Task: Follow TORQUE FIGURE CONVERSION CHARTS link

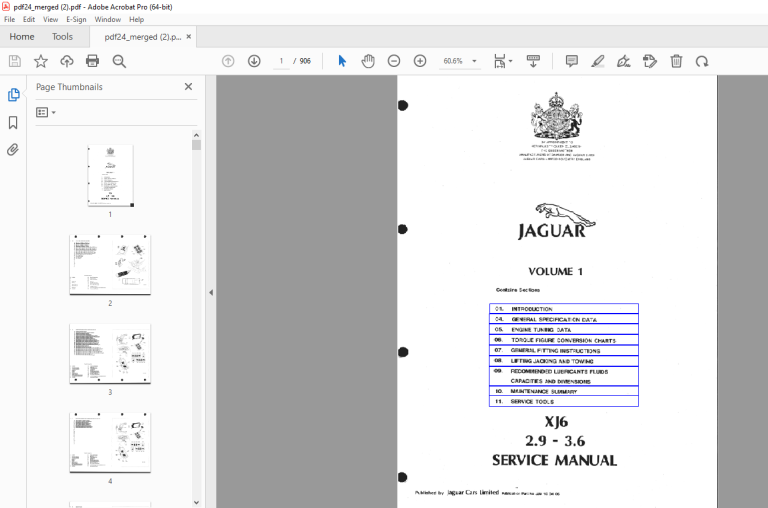Action: (564, 340)
